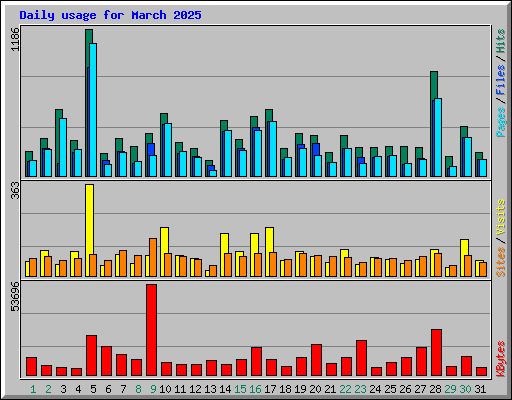512x400 pixels.
Task: Click the 'Pages' legend label
Action: coord(501,122)
